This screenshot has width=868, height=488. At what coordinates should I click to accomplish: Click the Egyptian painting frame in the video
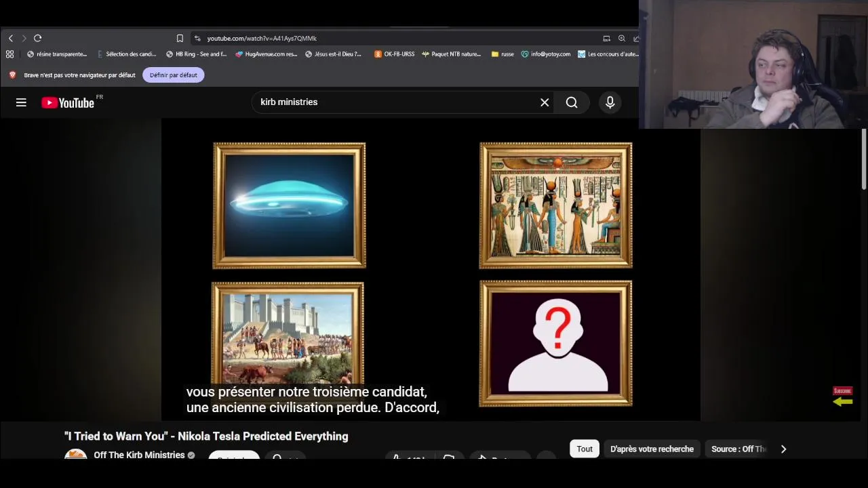[556, 205]
